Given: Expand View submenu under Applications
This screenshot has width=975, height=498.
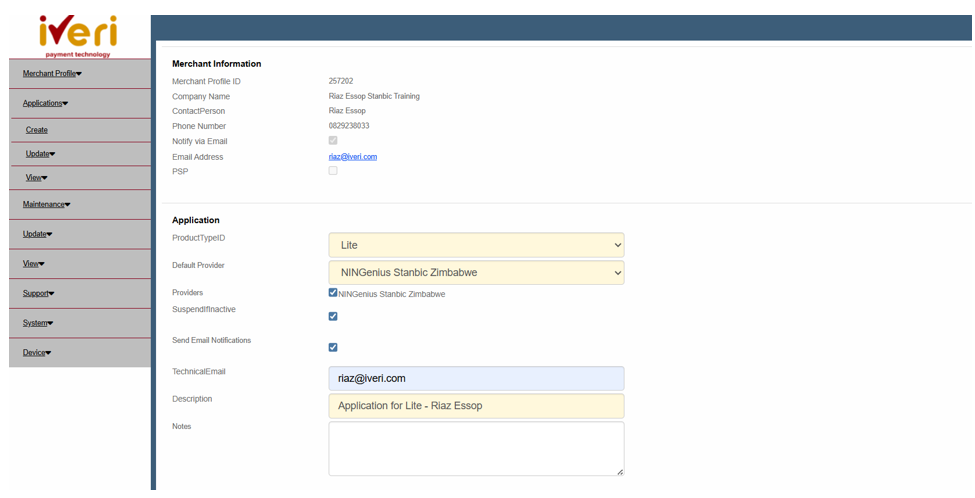Looking at the screenshot, I should pos(37,177).
